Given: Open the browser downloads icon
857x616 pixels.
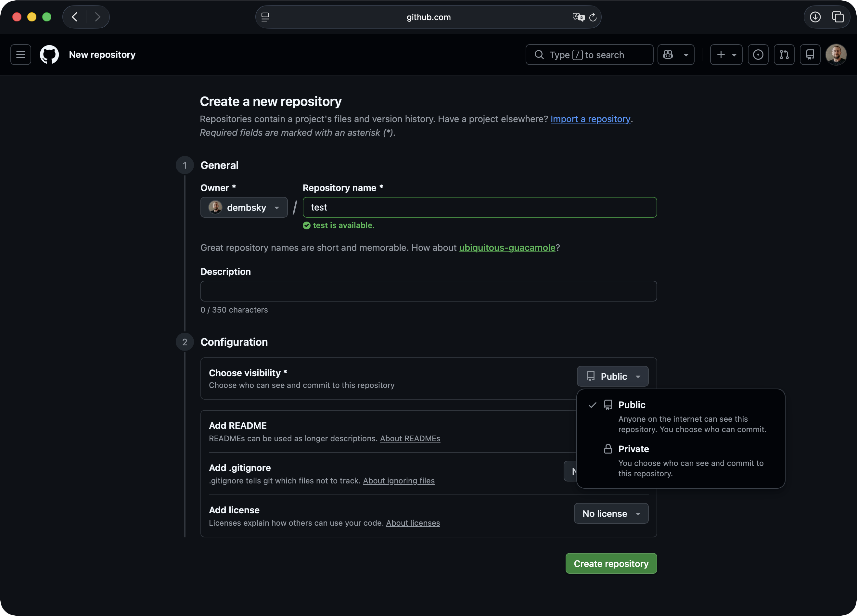Looking at the screenshot, I should pos(815,17).
